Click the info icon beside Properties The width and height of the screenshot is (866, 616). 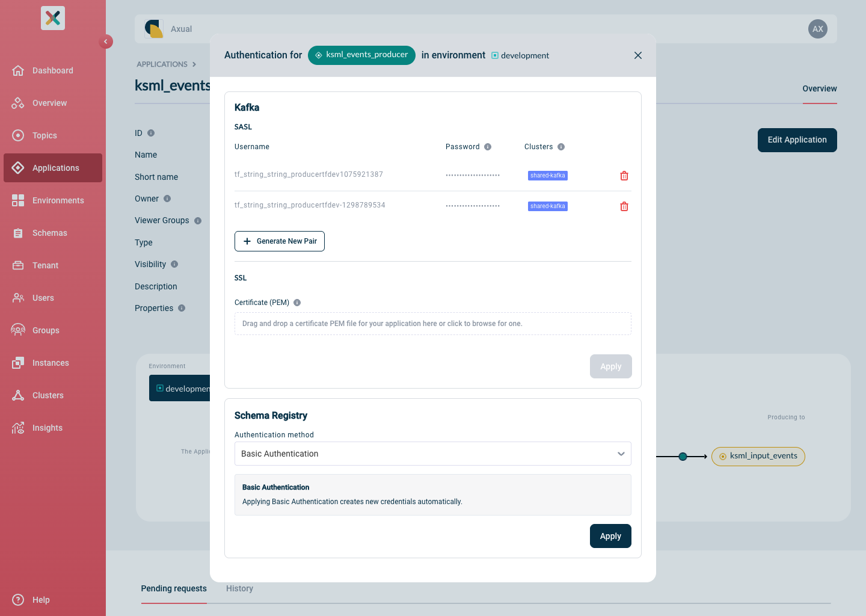[182, 308]
